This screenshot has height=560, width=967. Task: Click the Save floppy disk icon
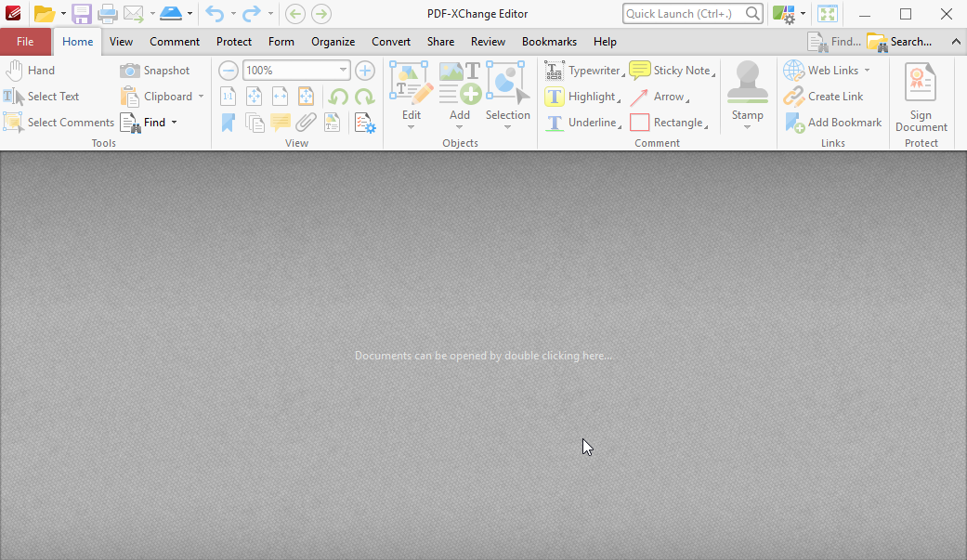82,14
